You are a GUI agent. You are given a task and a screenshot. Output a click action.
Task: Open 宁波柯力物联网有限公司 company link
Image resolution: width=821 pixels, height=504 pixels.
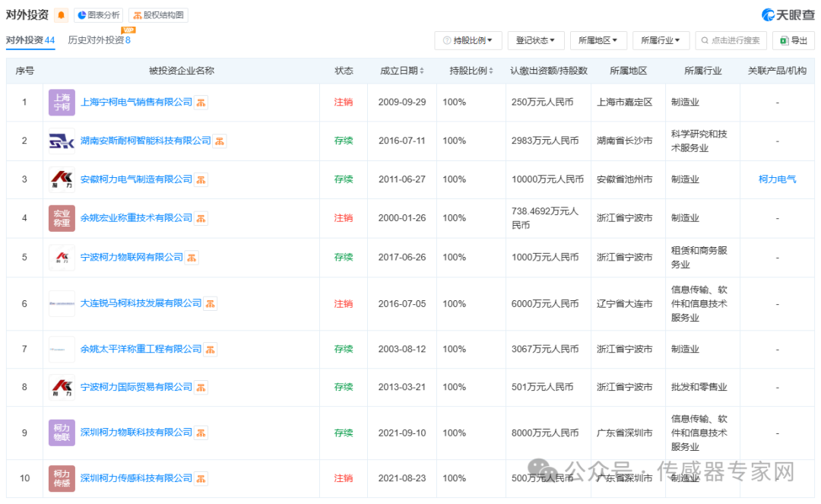[132, 257]
